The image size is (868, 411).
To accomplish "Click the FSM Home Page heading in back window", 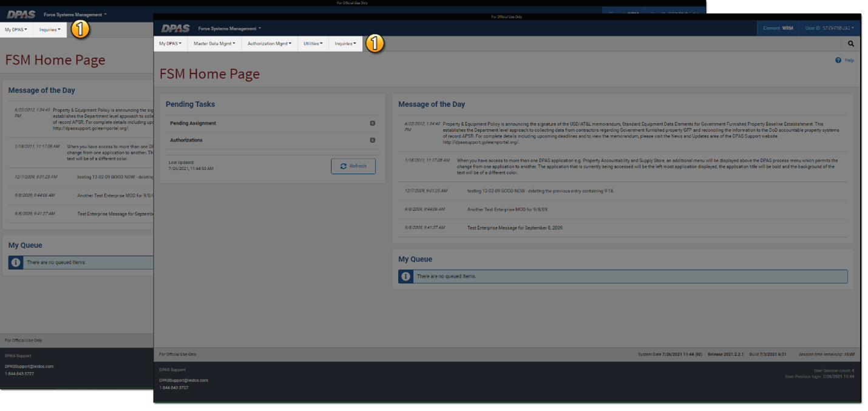I will pos(55,59).
